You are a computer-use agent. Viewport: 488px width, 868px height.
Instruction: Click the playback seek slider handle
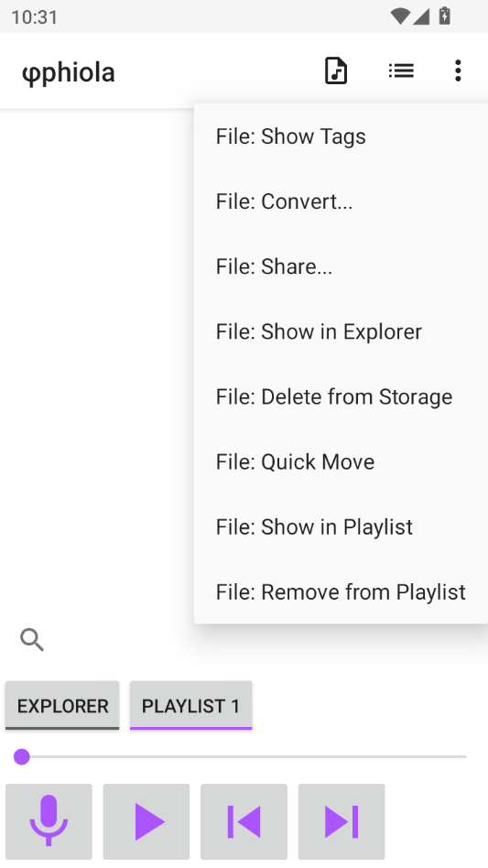(x=22, y=756)
